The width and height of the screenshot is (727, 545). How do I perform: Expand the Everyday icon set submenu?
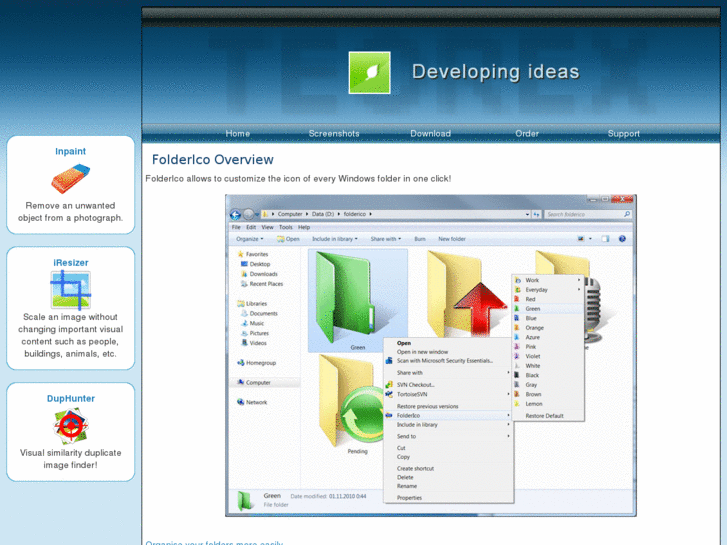pos(547,290)
